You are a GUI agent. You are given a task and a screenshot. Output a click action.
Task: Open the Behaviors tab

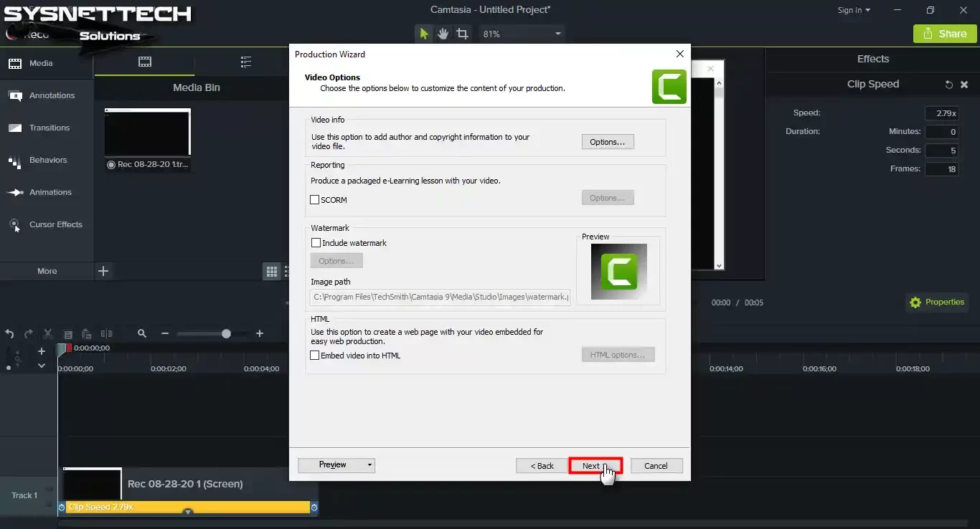(x=47, y=160)
